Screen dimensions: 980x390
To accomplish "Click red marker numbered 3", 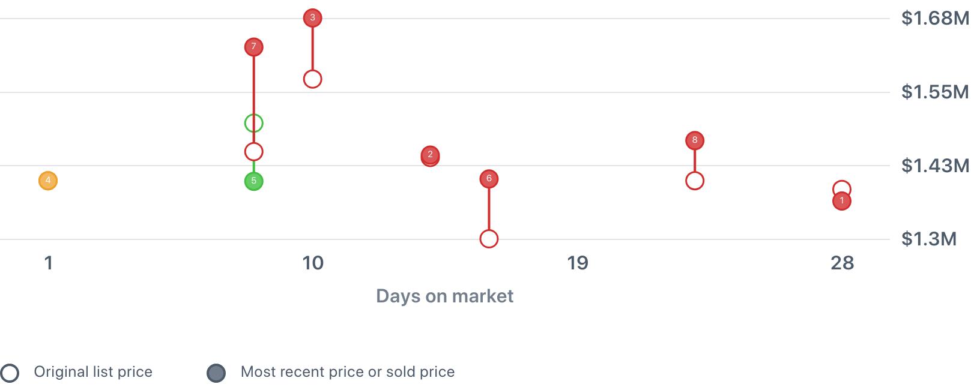I will (312, 18).
